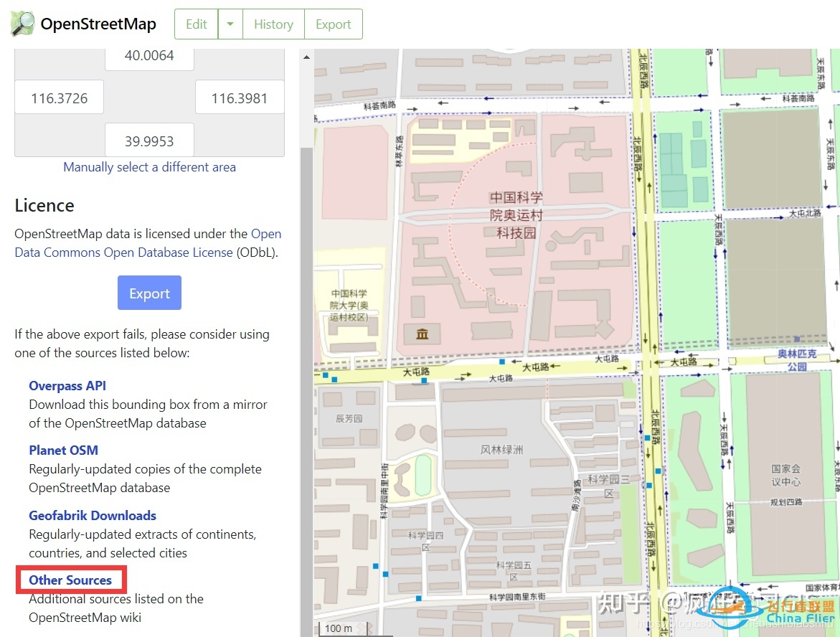840x637 pixels.
Task: Click the museum icon on the map
Action: pyautogui.click(x=421, y=333)
